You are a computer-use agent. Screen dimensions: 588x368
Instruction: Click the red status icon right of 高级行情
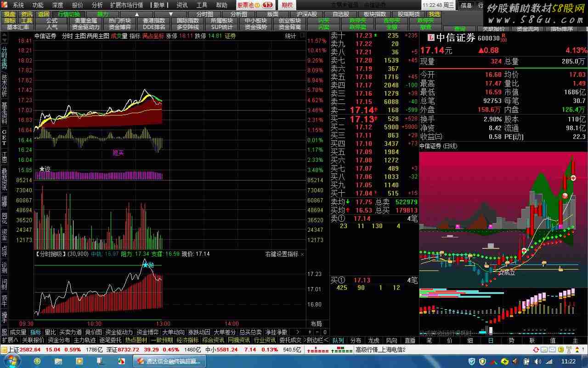pyautogui.click(x=536, y=350)
